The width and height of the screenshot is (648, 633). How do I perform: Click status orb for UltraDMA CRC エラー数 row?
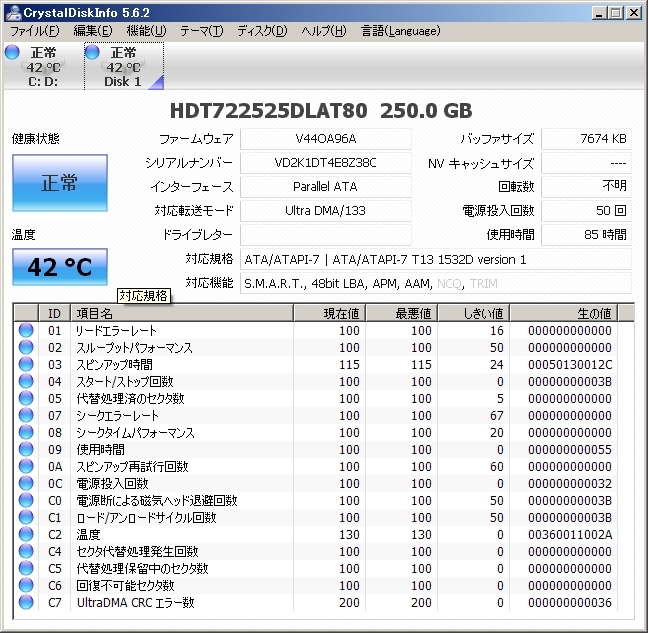pyautogui.click(x=26, y=603)
